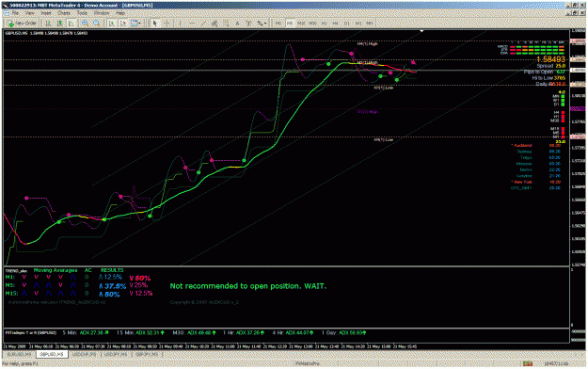Toggle Chart Shift option
This screenshot has width=588, height=369.
123,24
